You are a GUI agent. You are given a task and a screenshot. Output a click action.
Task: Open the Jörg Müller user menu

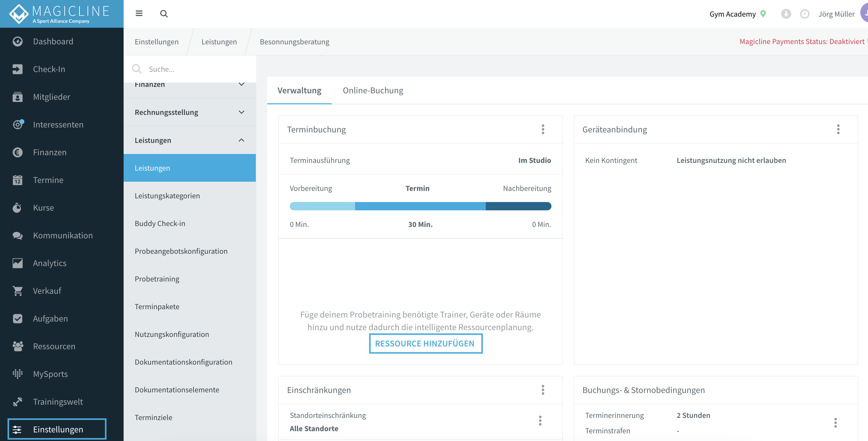(836, 14)
